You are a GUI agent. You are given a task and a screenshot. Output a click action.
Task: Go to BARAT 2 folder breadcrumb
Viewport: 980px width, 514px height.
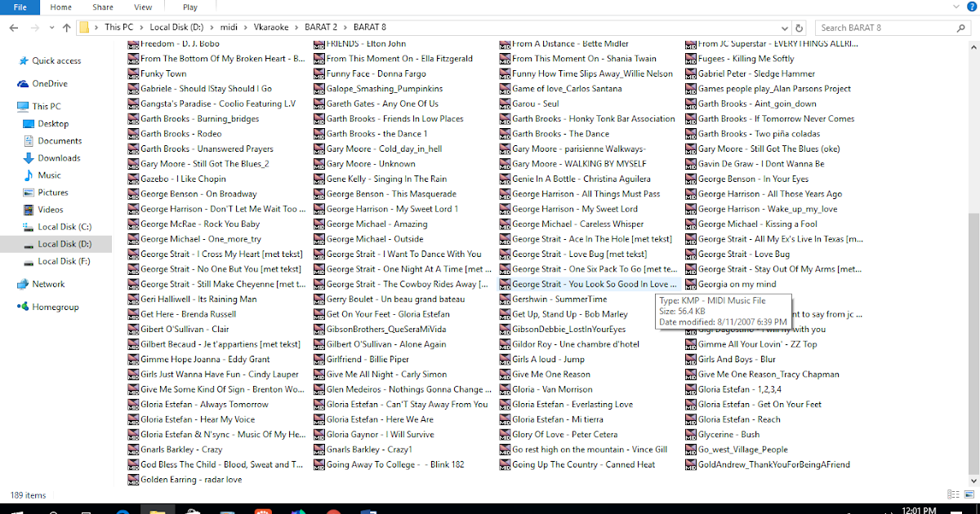point(323,28)
